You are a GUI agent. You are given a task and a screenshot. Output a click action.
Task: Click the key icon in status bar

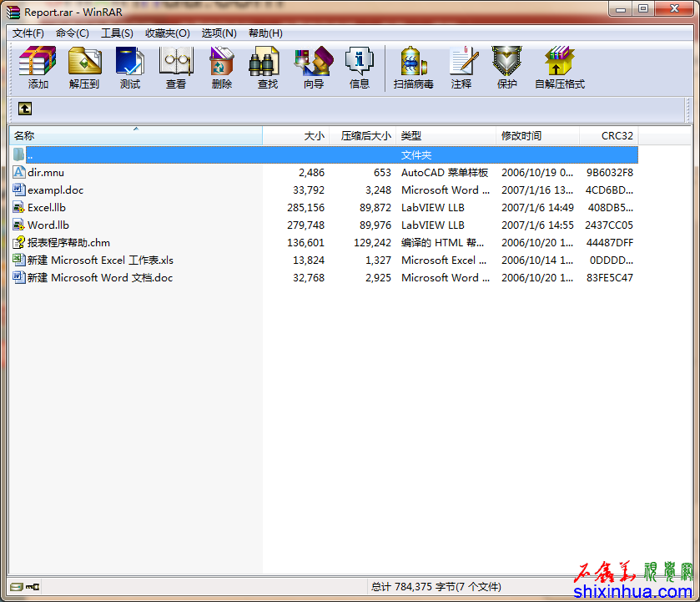33,586
